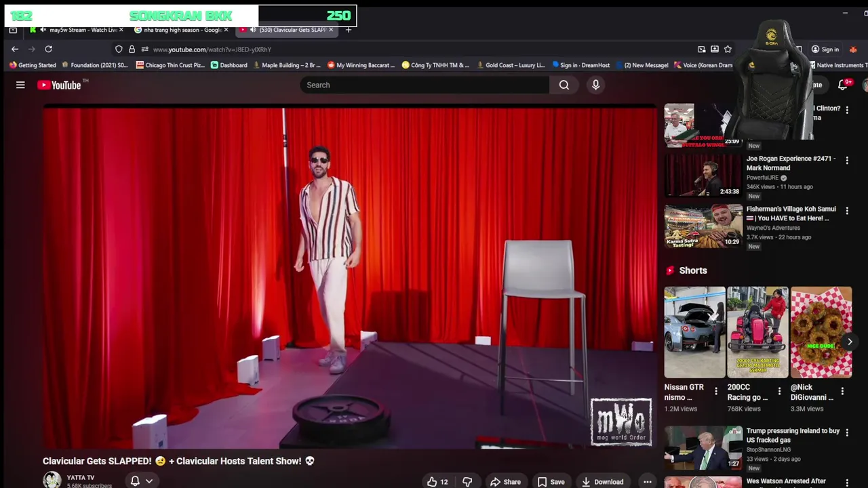The width and height of the screenshot is (868, 488).
Task: Open YouTube notifications bell with 9+ badge
Action: click(843, 85)
